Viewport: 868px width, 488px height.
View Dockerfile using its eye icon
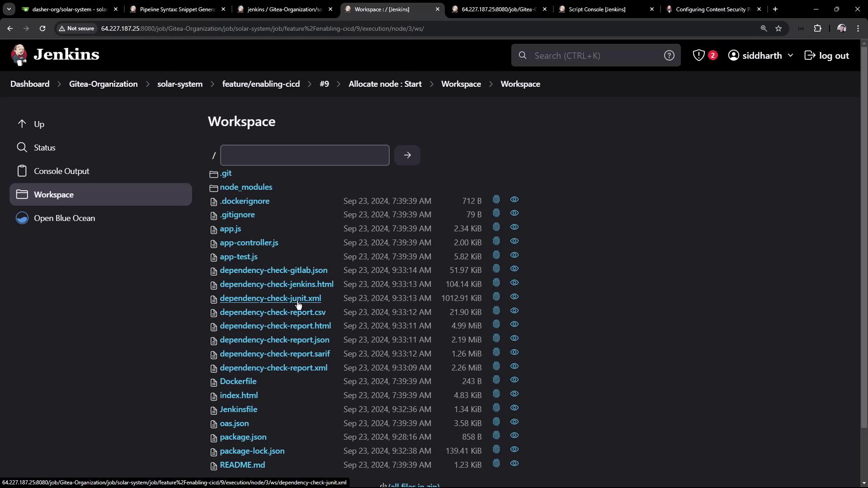pos(514,380)
